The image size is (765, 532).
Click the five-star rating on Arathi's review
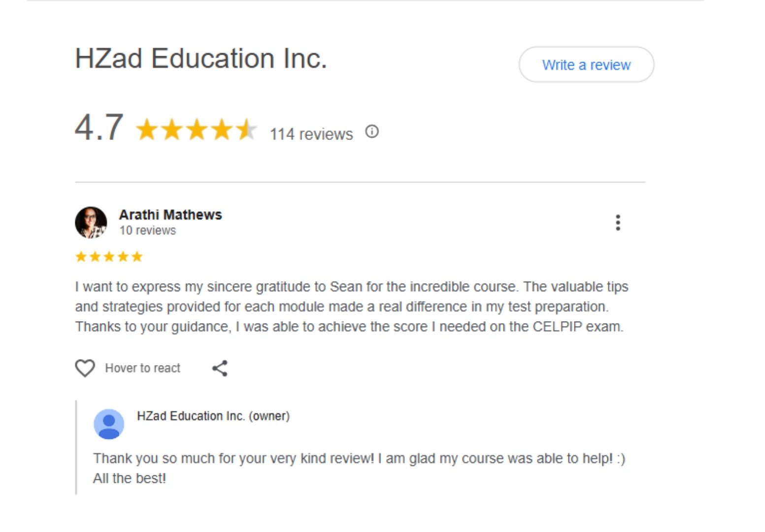109,257
